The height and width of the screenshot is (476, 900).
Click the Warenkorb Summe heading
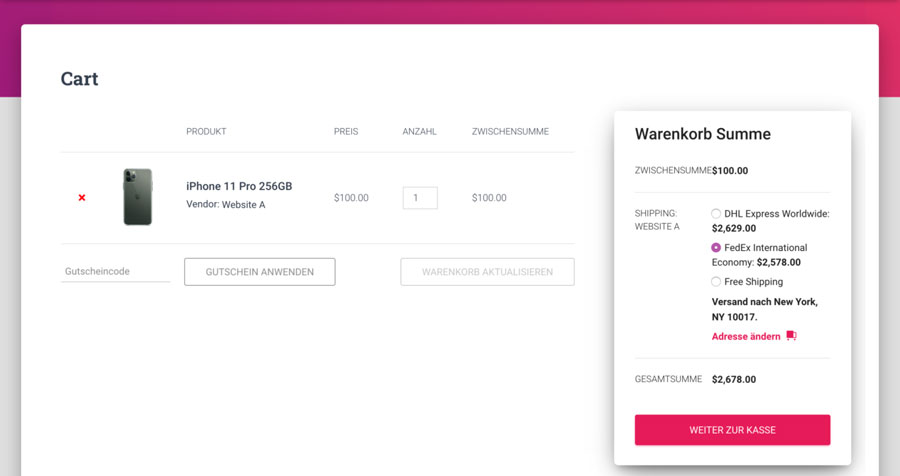click(x=703, y=134)
